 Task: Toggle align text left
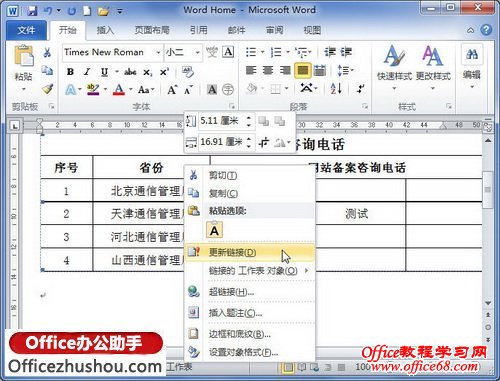251,70
